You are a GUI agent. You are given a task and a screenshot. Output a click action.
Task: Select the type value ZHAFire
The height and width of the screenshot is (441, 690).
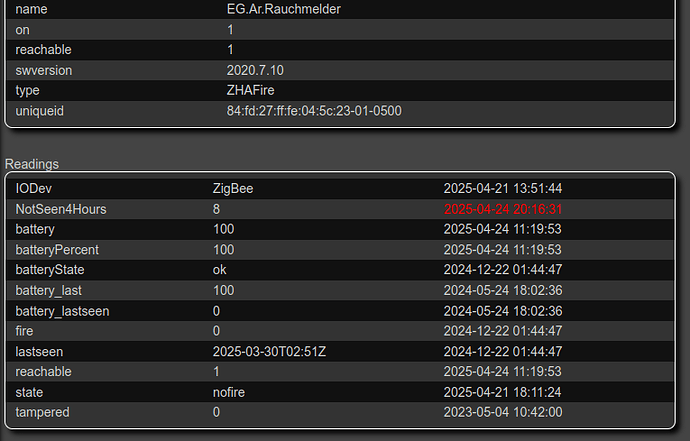(250, 90)
